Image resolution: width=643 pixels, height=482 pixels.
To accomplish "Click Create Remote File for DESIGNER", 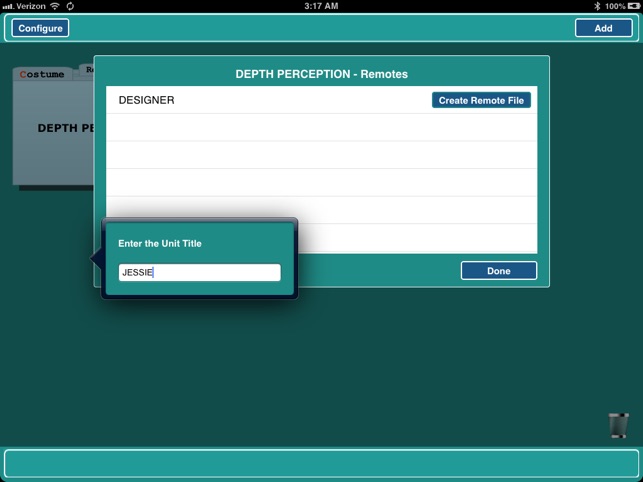I will [481, 100].
